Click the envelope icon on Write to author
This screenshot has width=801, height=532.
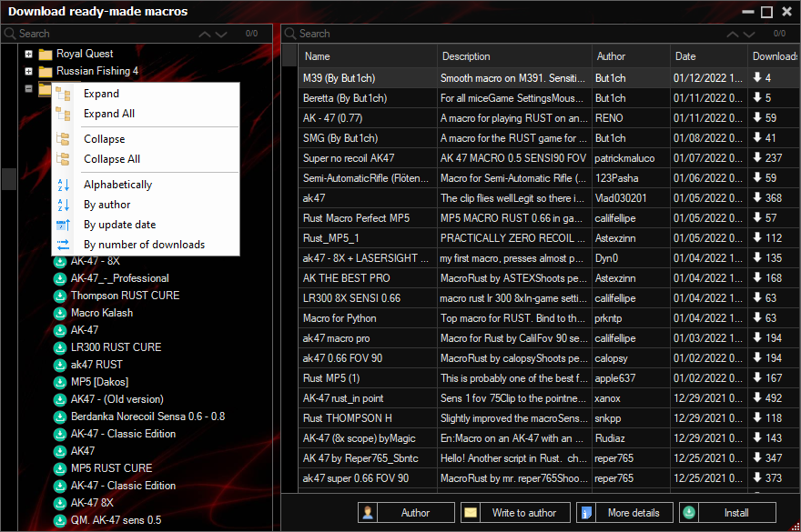pyautogui.click(x=471, y=513)
